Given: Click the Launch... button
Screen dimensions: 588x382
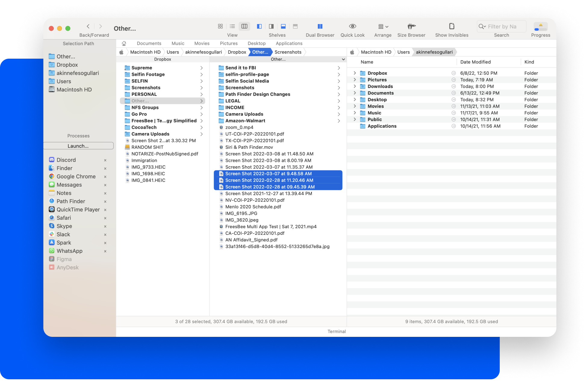Looking at the screenshot, I should 78,146.
